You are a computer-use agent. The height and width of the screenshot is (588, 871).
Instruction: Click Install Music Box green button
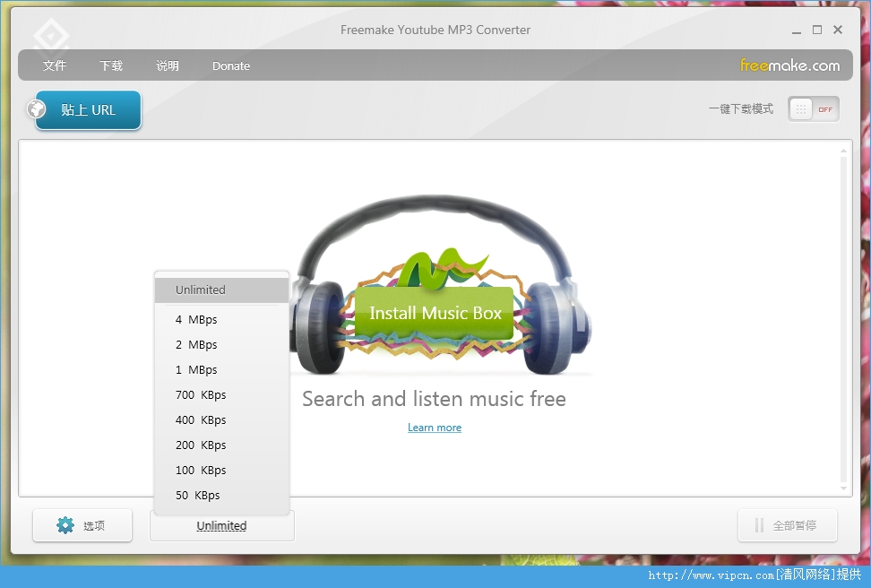pos(435,313)
